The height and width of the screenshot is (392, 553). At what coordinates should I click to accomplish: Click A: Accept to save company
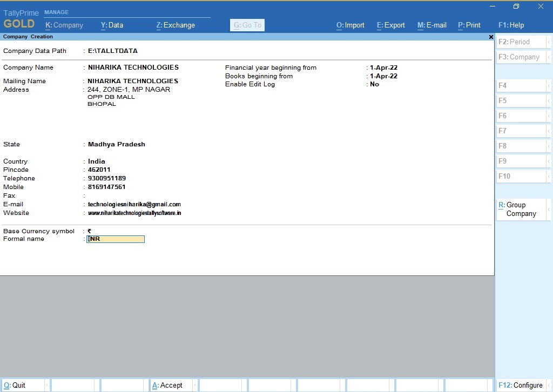pyautogui.click(x=171, y=386)
